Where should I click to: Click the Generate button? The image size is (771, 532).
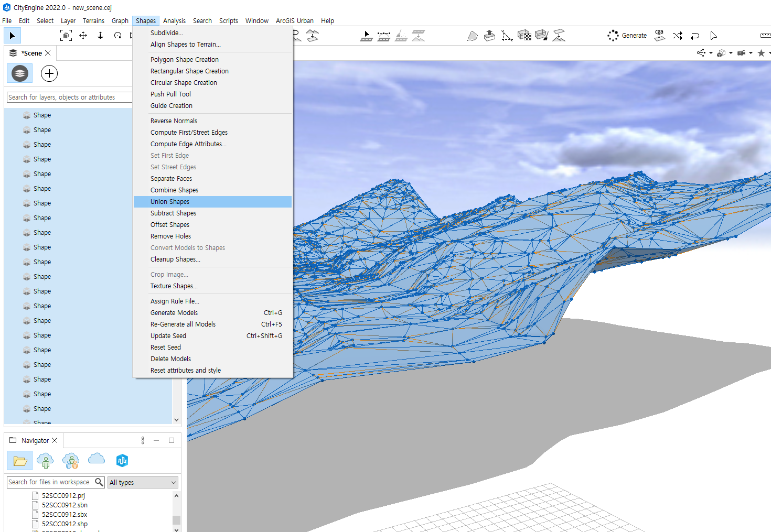click(x=627, y=36)
